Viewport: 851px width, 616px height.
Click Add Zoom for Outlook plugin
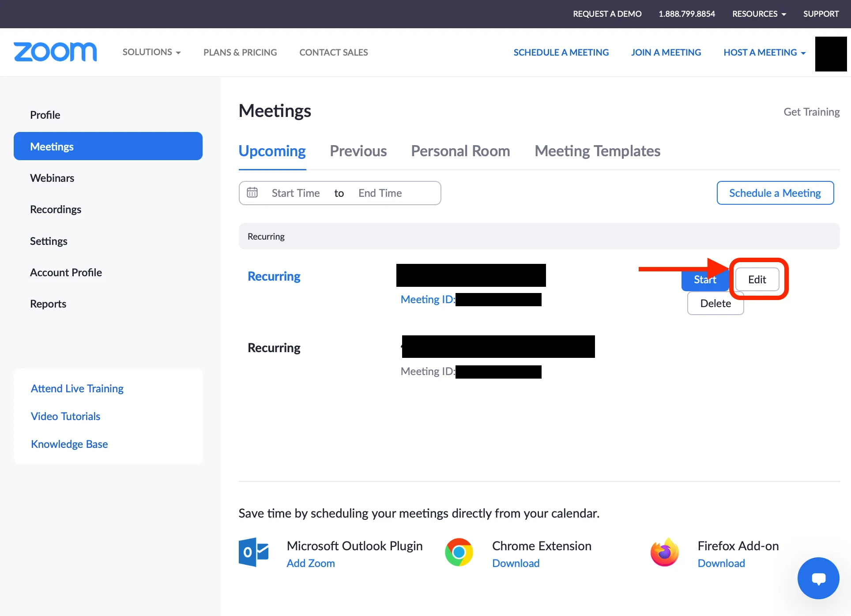click(x=310, y=563)
